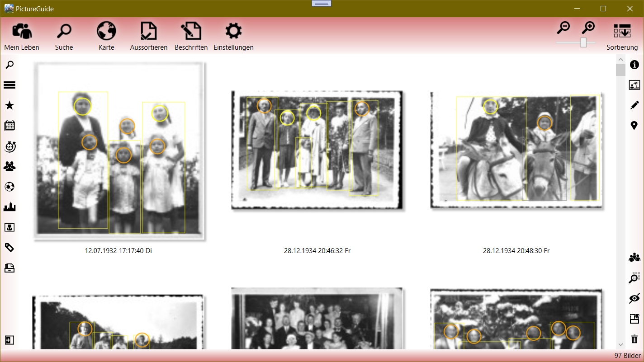
Task: Select the photo dated 12.07.1932 17:17:40
Action: (119, 150)
